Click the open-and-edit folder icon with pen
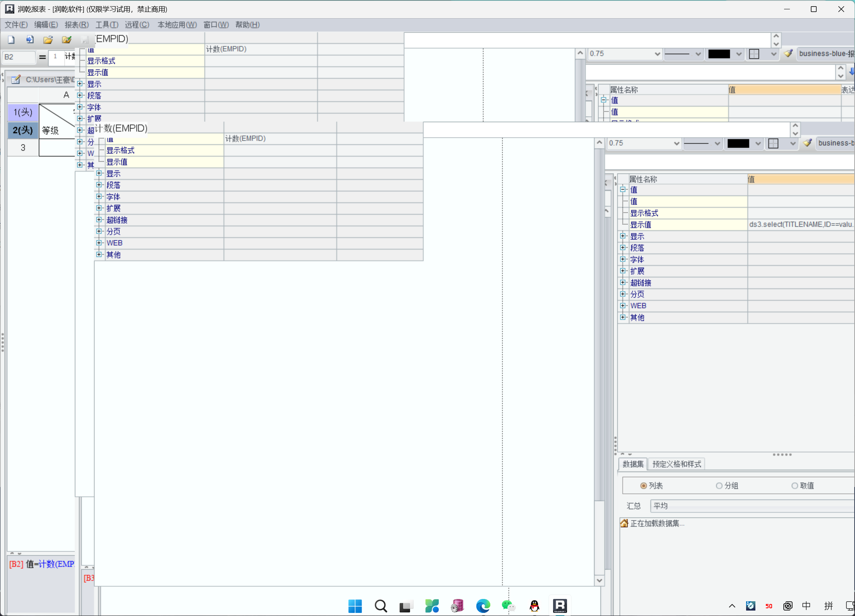Image resolution: width=855 pixels, height=616 pixels. tap(67, 40)
